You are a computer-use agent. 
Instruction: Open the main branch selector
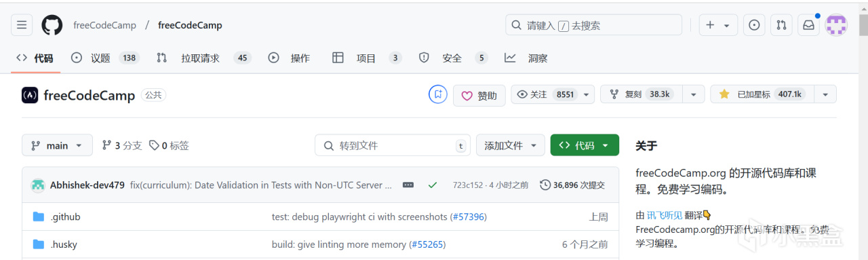coord(57,145)
